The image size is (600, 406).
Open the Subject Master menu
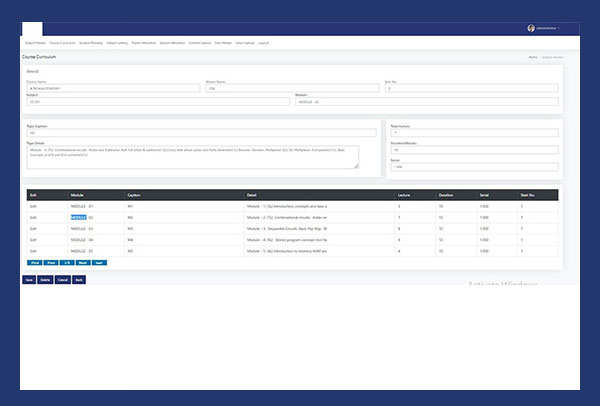[33, 44]
